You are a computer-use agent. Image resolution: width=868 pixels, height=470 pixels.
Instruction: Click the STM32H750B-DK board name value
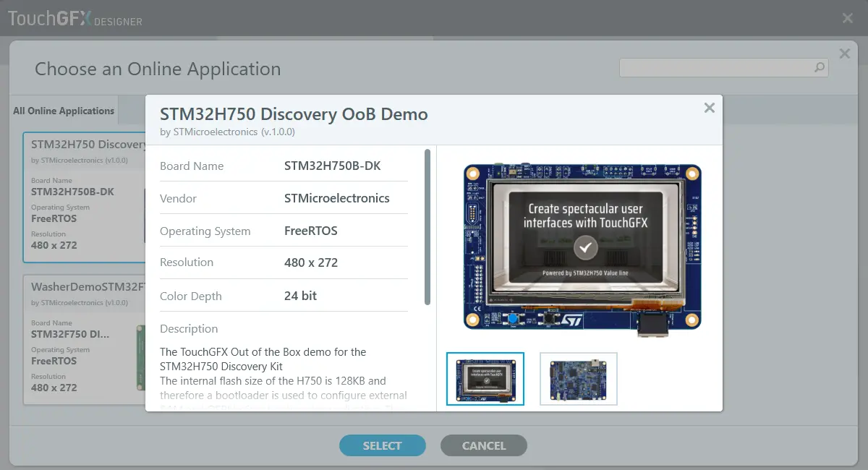(x=333, y=166)
